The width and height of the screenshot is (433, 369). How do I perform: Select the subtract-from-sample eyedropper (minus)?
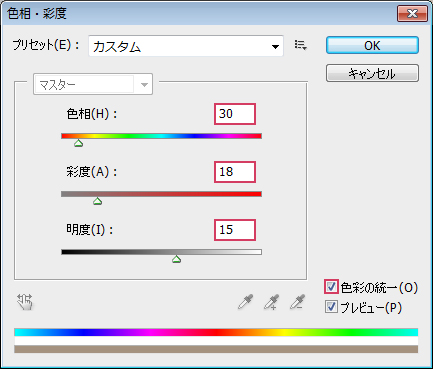tap(297, 302)
